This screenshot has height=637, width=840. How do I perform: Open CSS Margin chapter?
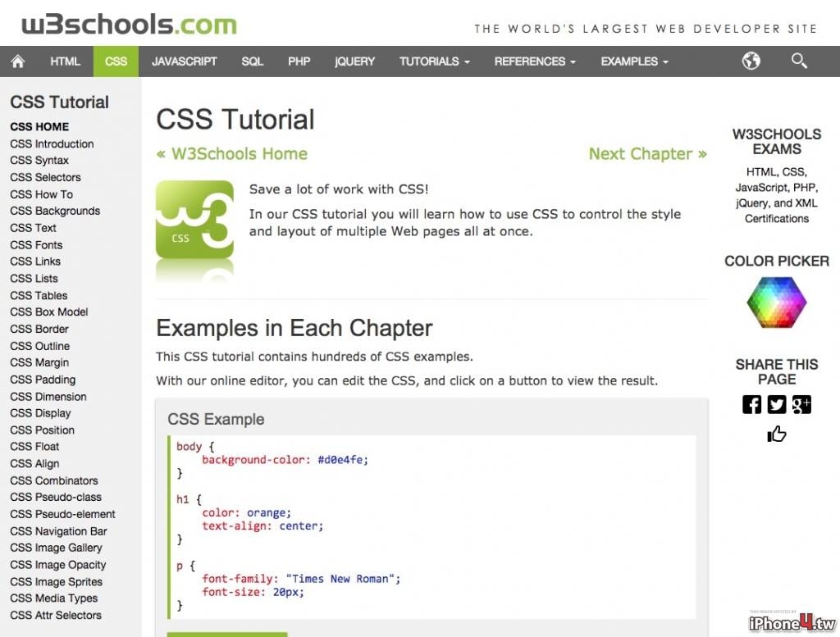[x=39, y=363]
